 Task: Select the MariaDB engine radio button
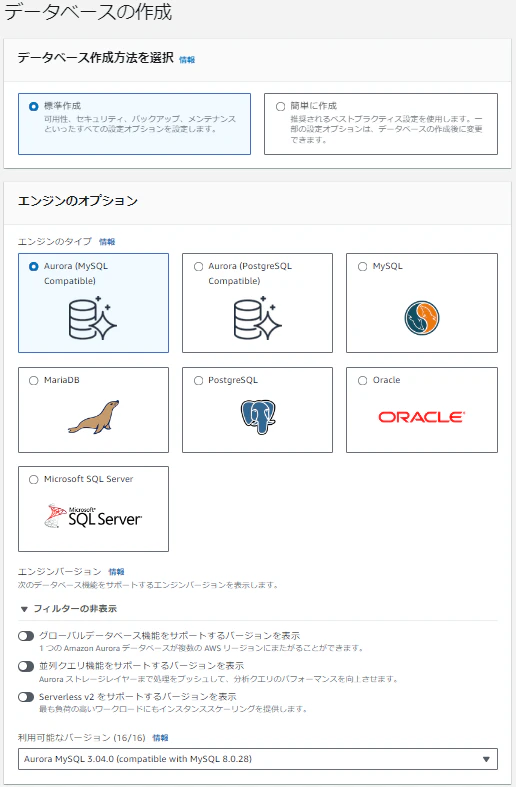point(34,380)
